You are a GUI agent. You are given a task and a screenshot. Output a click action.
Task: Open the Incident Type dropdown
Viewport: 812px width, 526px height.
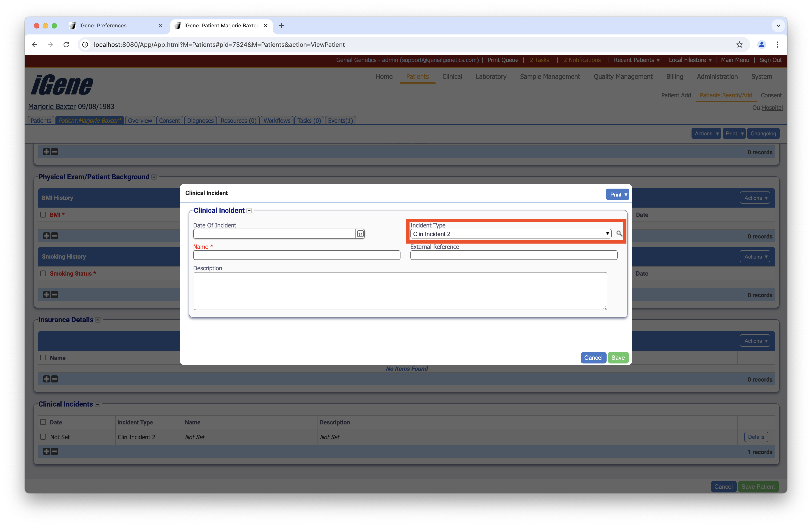click(x=510, y=234)
